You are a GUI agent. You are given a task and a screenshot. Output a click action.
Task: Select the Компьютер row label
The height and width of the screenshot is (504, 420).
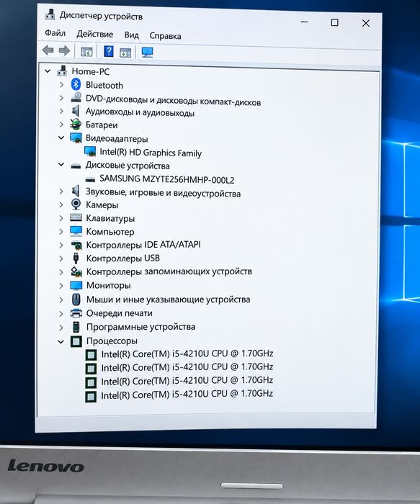tap(110, 232)
